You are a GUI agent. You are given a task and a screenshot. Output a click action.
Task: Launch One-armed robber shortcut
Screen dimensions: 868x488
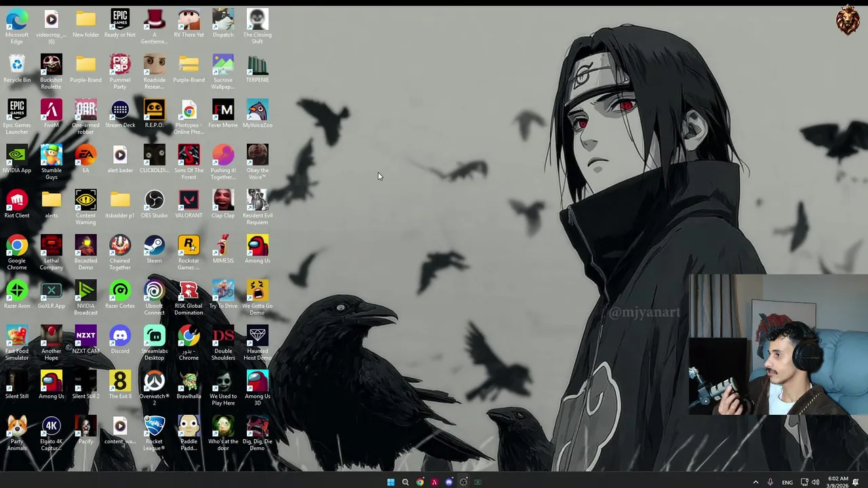(x=86, y=117)
